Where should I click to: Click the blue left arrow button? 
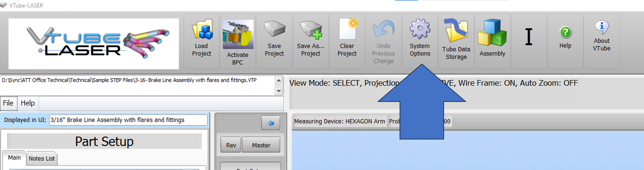tap(270, 123)
